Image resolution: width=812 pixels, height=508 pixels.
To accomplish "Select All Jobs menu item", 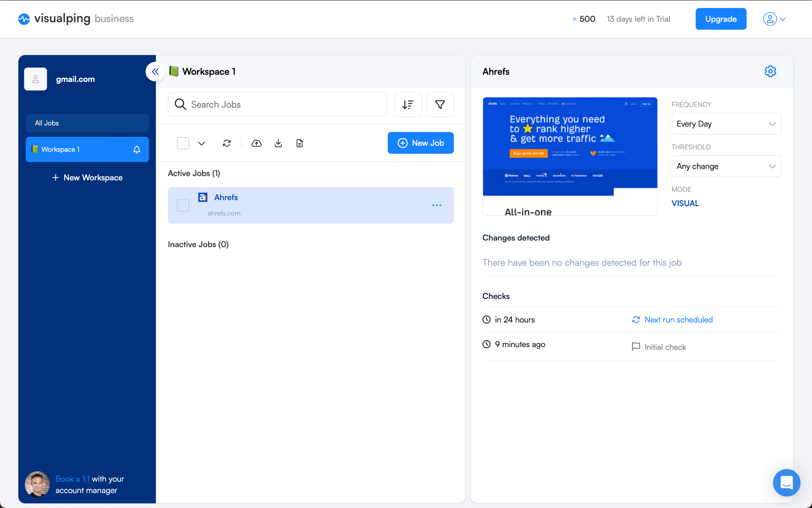I will 87,123.
